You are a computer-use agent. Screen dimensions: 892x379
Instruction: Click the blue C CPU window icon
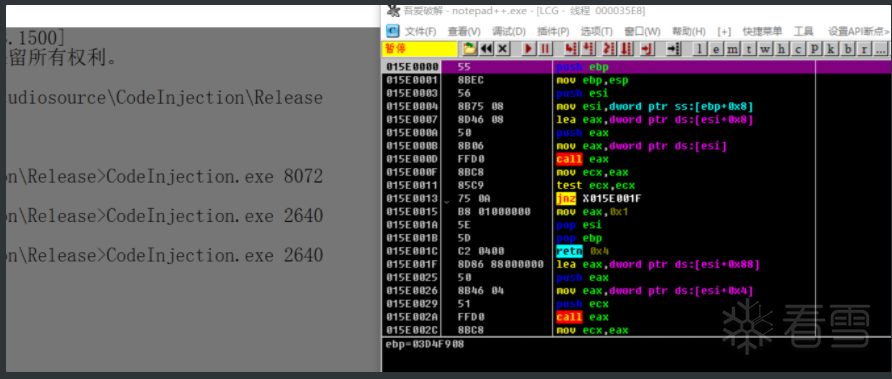[x=392, y=31]
